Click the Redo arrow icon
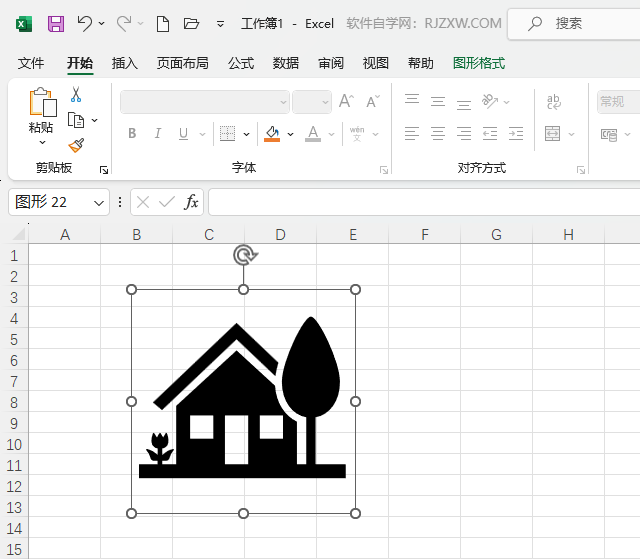This screenshot has width=640, height=559. pyautogui.click(x=124, y=24)
